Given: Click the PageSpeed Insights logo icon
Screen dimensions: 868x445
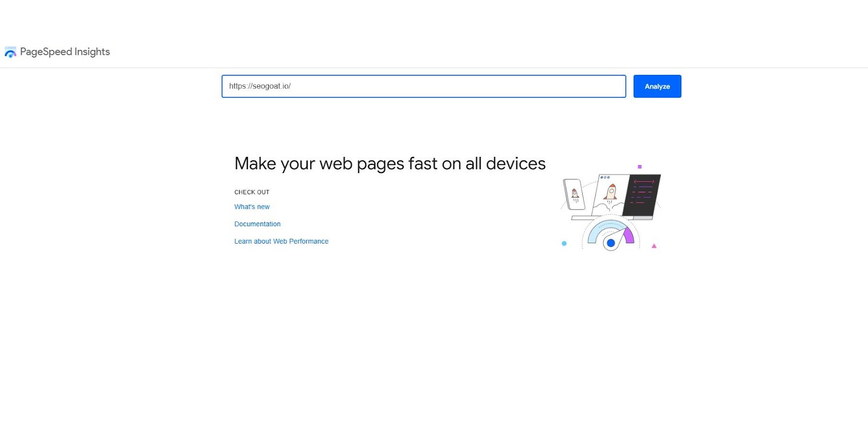Looking at the screenshot, I should [x=10, y=52].
